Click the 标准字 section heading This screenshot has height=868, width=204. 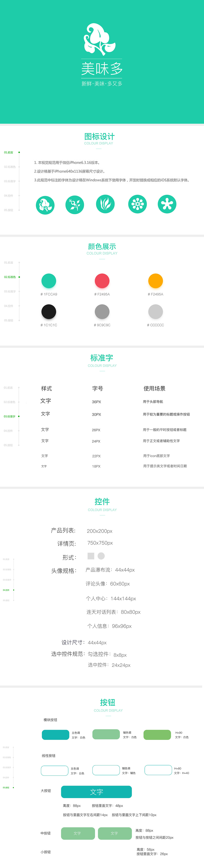[x=102, y=358]
